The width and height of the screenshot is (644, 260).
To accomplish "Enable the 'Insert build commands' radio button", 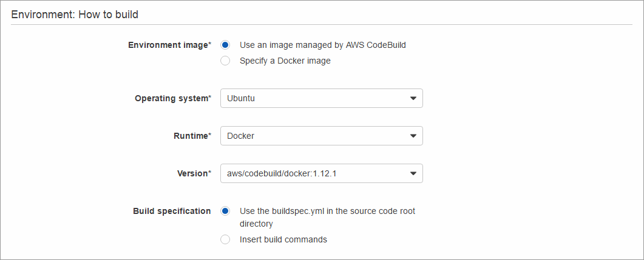I will click(x=225, y=239).
